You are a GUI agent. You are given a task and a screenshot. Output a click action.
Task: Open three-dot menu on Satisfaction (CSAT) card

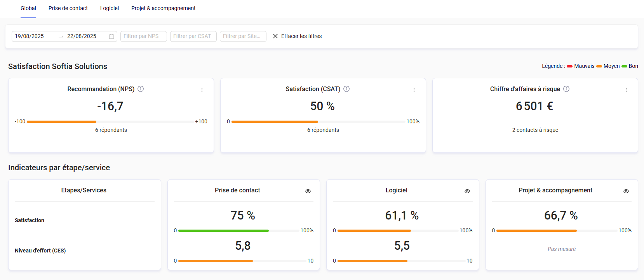click(414, 90)
